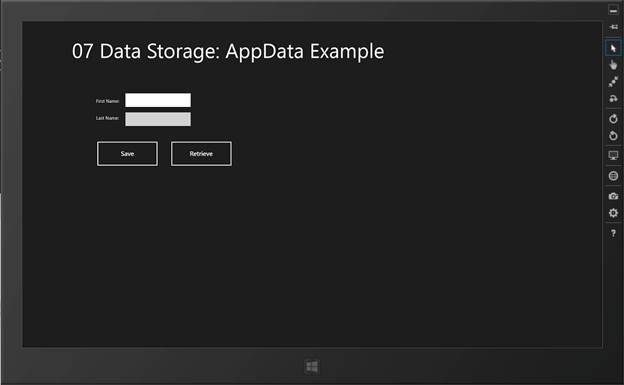624x385 pixels.
Task: Activate pinch/zoom touch mode icon
Action: point(613,81)
